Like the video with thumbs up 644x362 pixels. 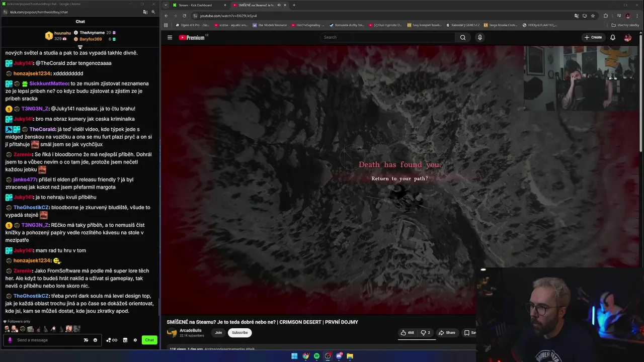point(407,332)
